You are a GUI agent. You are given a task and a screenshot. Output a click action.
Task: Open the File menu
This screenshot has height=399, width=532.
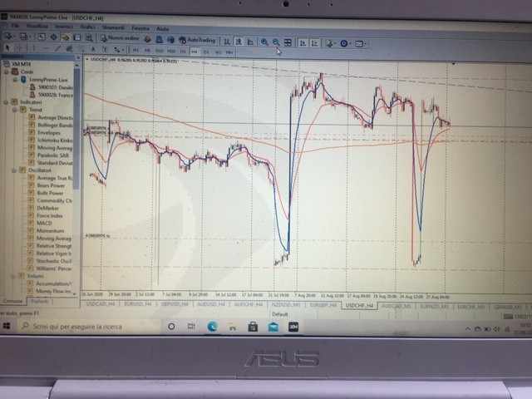click(15, 26)
